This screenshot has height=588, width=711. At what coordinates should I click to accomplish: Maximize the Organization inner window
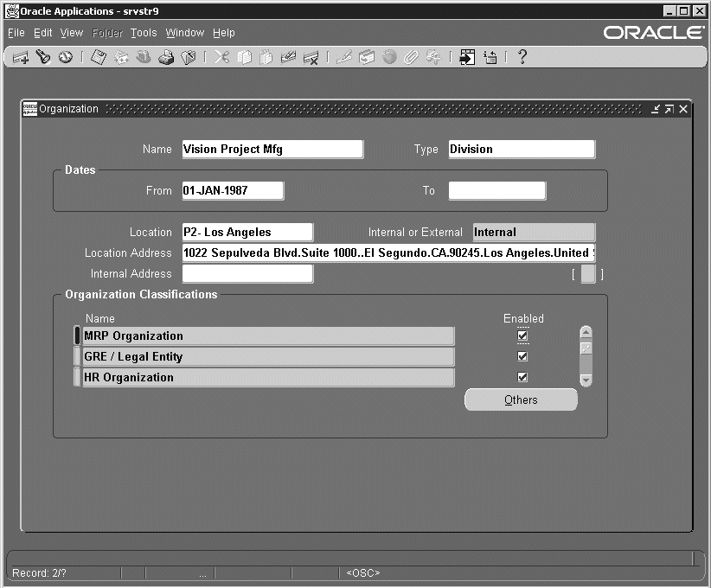[669, 109]
